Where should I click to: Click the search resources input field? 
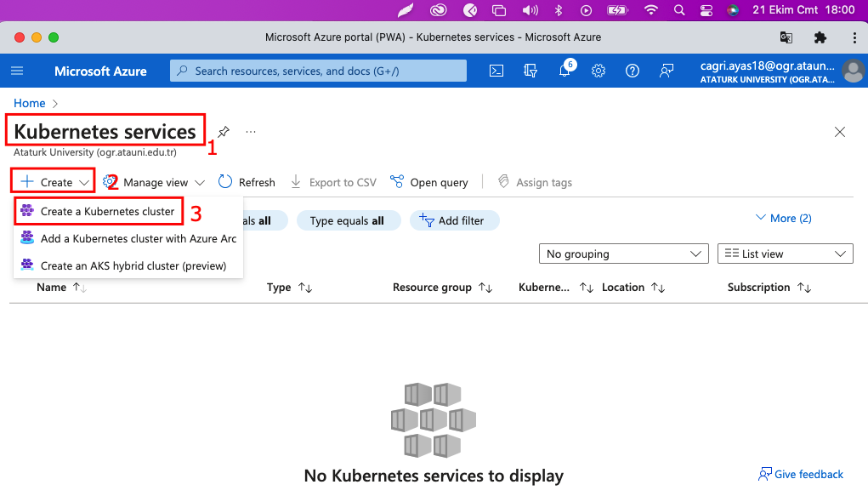[319, 71]
